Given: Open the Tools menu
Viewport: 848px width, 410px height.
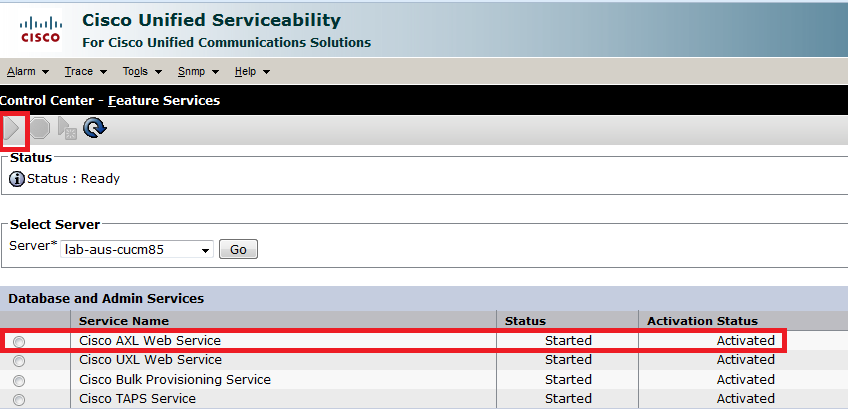Looking at the screenshot, I should click(x=142, y=71).
